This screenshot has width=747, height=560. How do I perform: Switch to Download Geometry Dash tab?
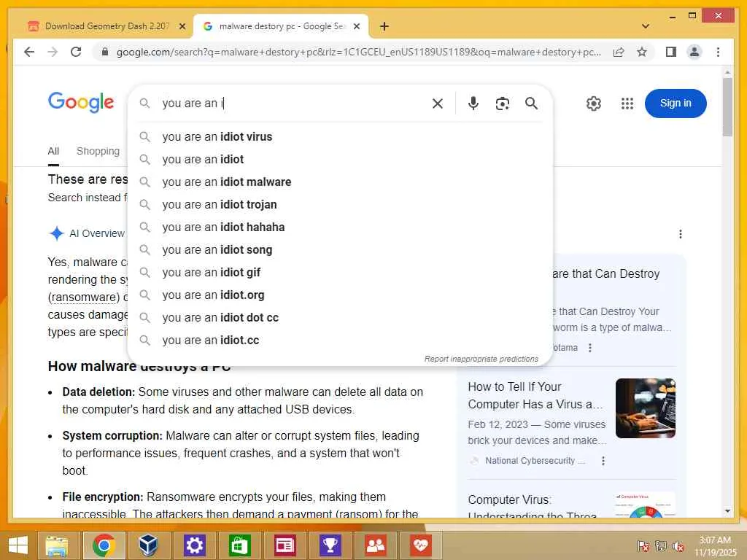tap(107, 26)
